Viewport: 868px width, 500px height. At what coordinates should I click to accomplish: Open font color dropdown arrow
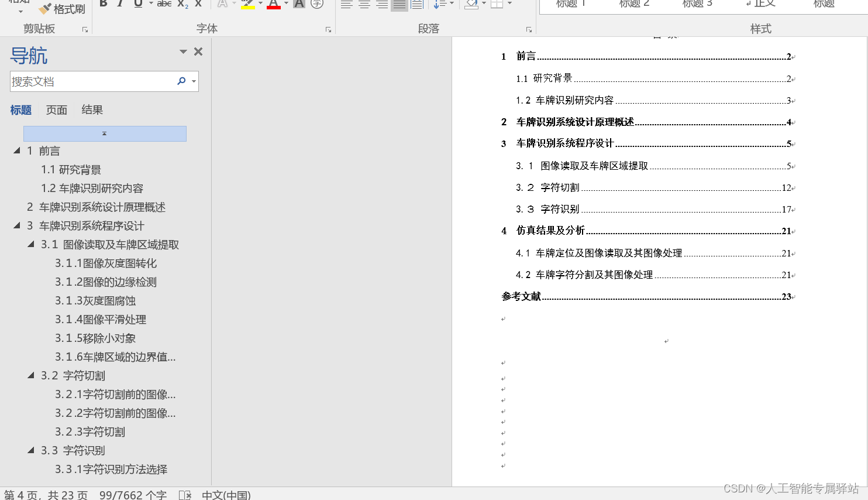[286, 4]
